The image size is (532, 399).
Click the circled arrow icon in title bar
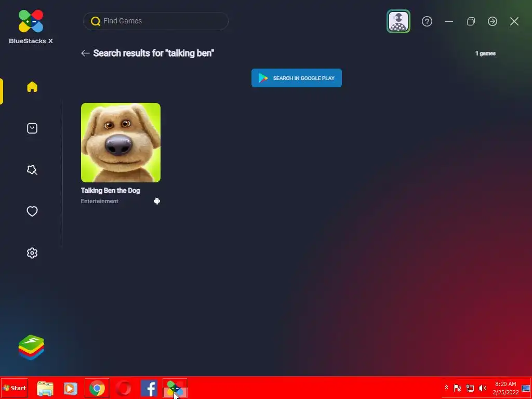pyautogui.click(x=493, y=21)
